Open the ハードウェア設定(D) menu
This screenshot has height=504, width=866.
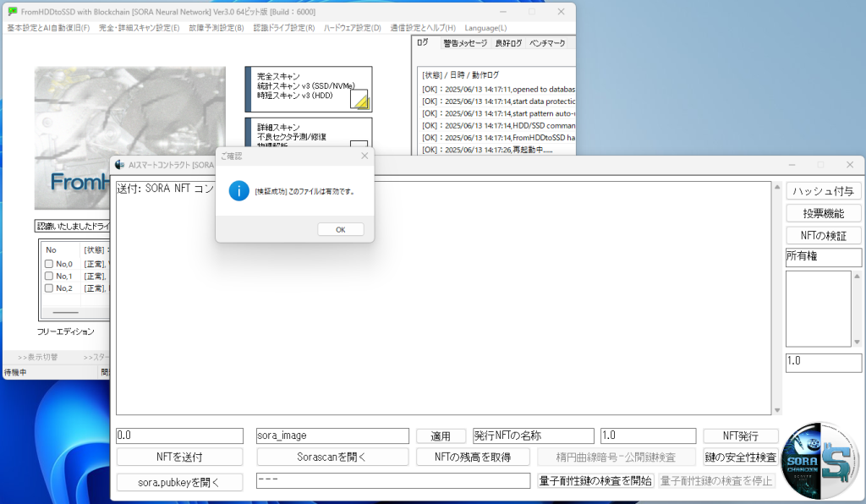click(x=353, y=28)
